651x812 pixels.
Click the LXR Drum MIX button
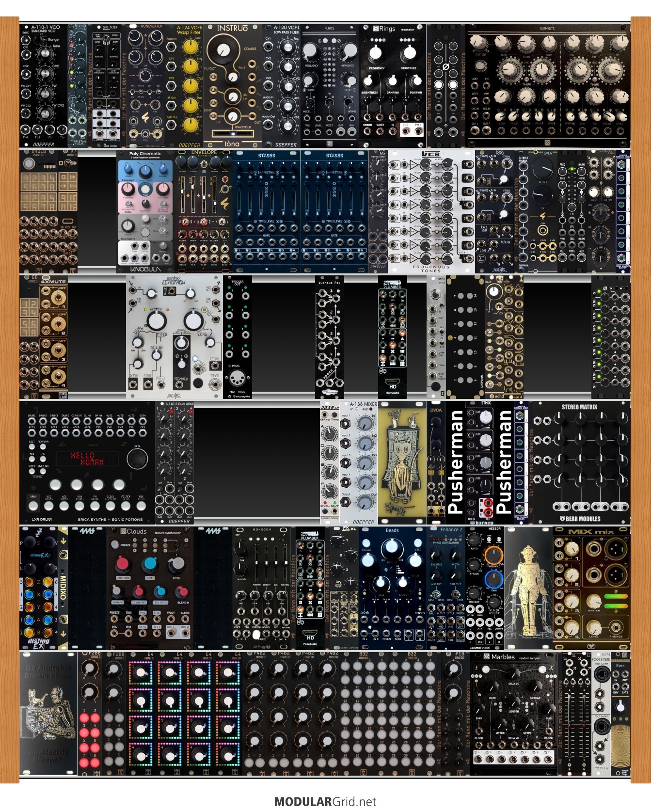pos(141,506)
